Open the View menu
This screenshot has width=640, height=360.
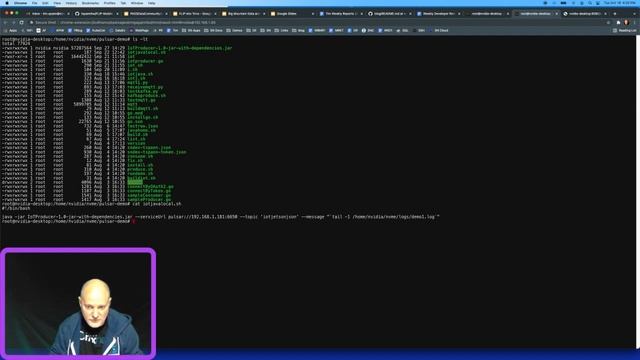click(57, 3)
